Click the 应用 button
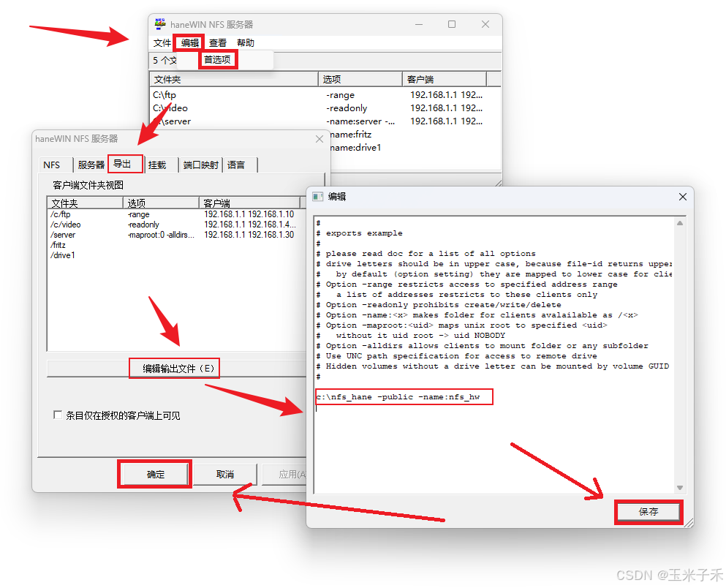Screen dimensions: 726x588 [284, 474]
